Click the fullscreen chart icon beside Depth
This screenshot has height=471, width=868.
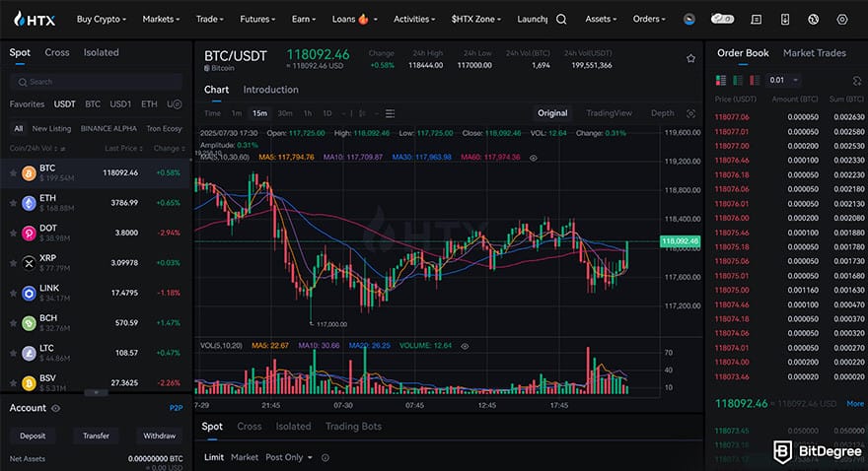690,113
